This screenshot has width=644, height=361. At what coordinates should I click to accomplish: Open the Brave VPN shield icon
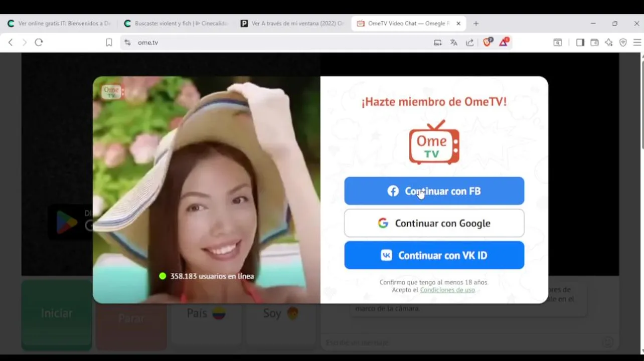[623, 43]
